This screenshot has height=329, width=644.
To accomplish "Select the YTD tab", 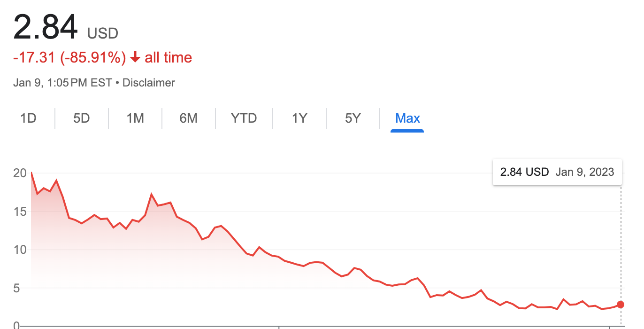I will 244,118.
